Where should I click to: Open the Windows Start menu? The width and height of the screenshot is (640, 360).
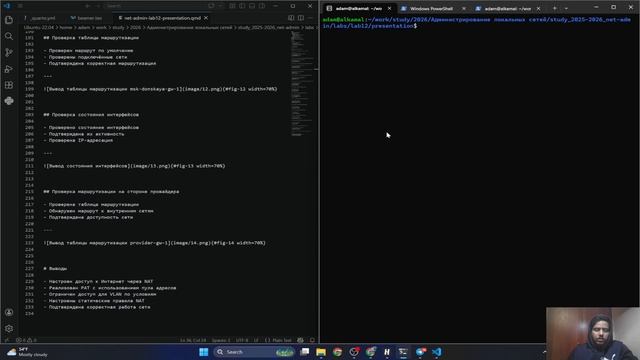[x=204, y=352]
